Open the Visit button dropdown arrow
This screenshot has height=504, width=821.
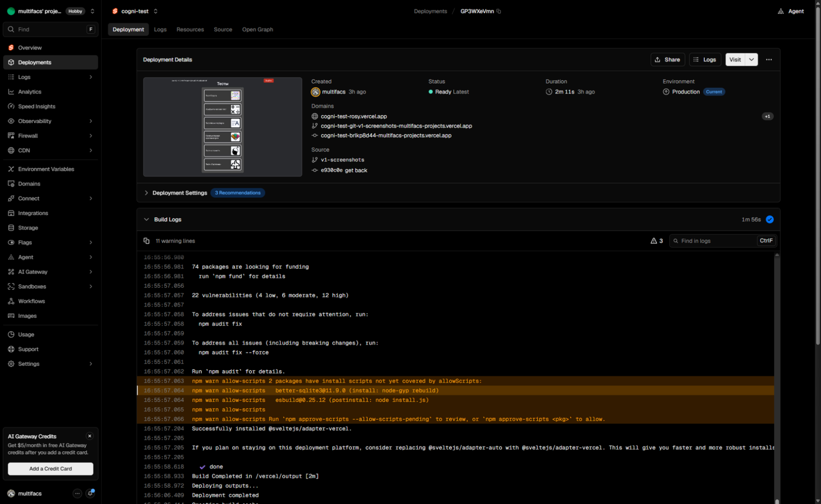752,60
